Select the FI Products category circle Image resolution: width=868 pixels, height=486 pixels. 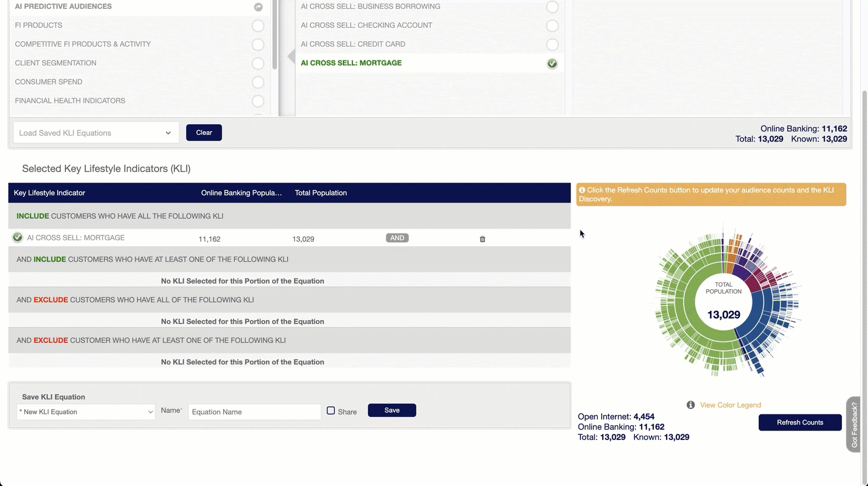pos(258,26)
